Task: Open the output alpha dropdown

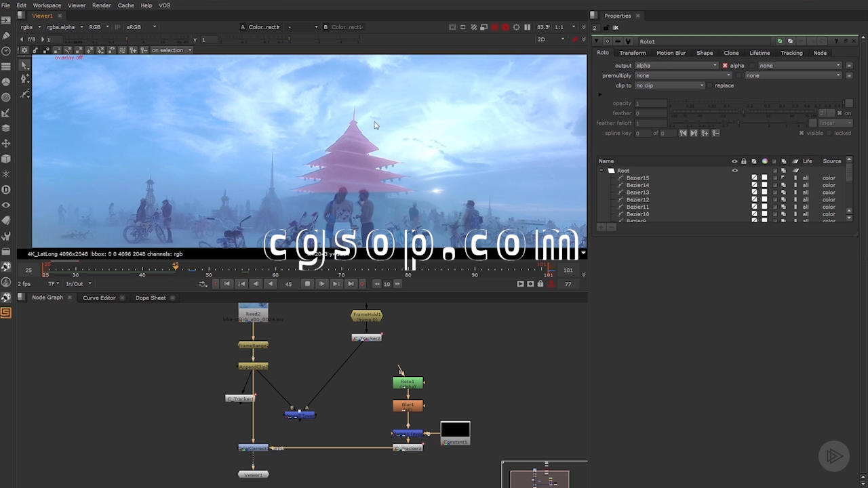Action: tap(676, 66)
